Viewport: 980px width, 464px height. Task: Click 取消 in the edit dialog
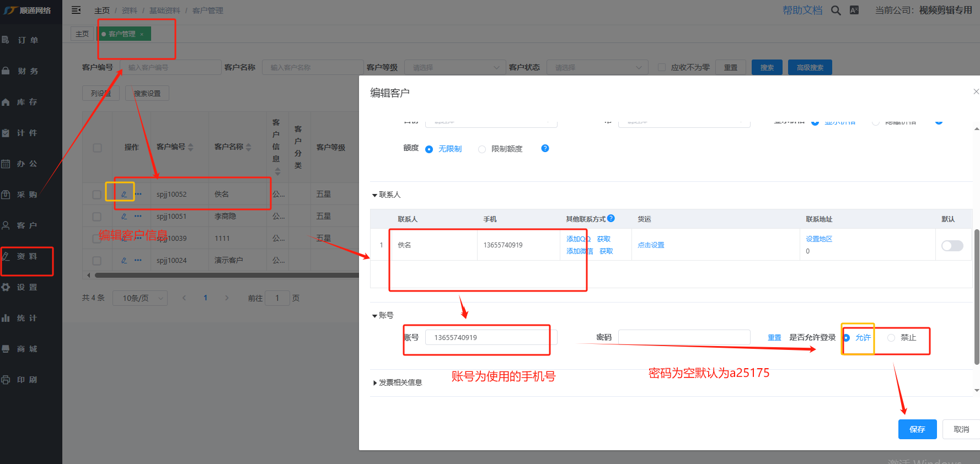click(961, 429)
